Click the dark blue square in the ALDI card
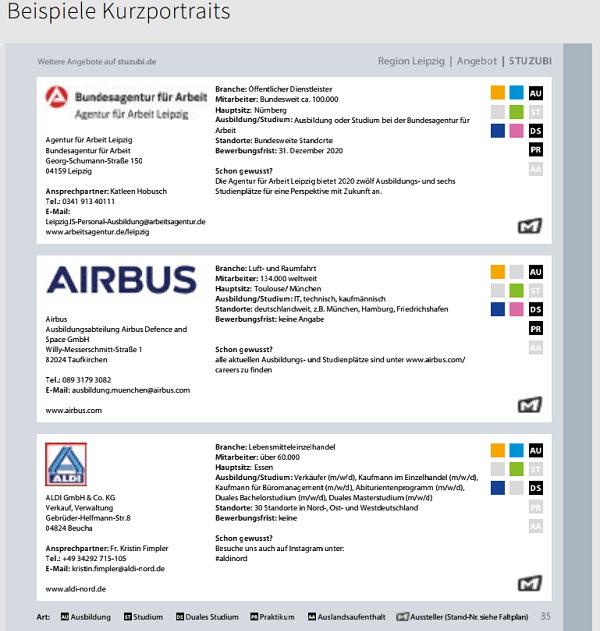The height and width of the screenshot is (631, 600). (x=498, y=488)
